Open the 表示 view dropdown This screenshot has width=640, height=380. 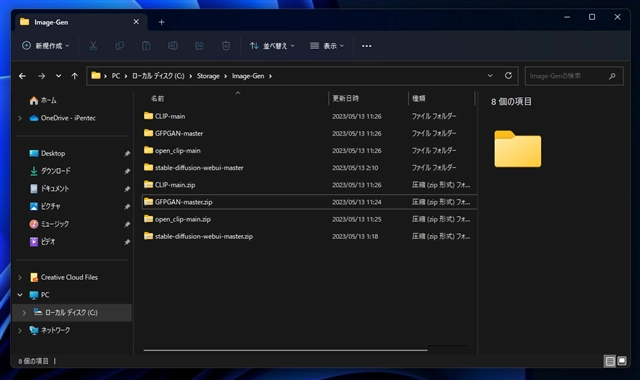pos(327,46)
